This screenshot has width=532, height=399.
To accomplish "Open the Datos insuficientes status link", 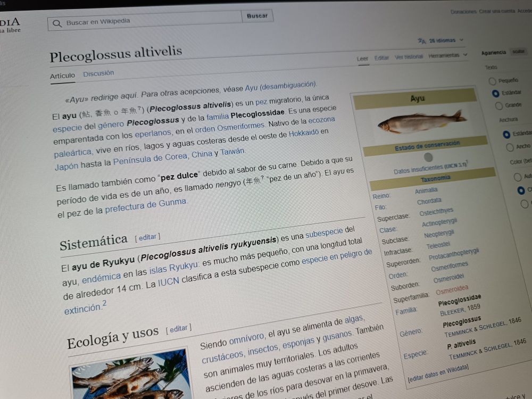I will (x=418, y=169).
